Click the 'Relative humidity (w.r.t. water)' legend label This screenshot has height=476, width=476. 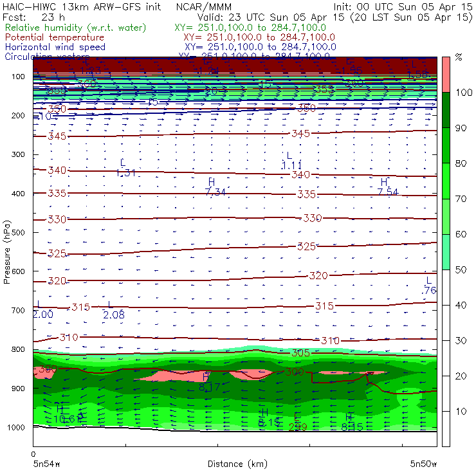pos(76,28)
